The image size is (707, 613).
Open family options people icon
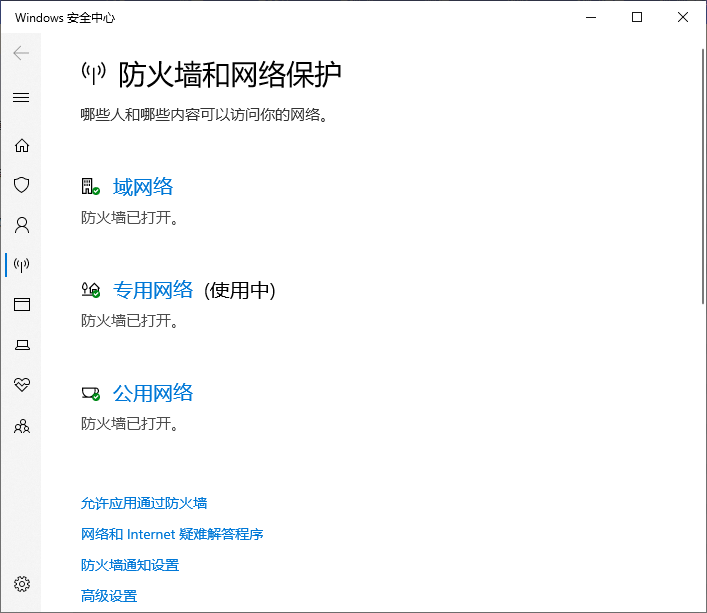click(x=22, y=426)
